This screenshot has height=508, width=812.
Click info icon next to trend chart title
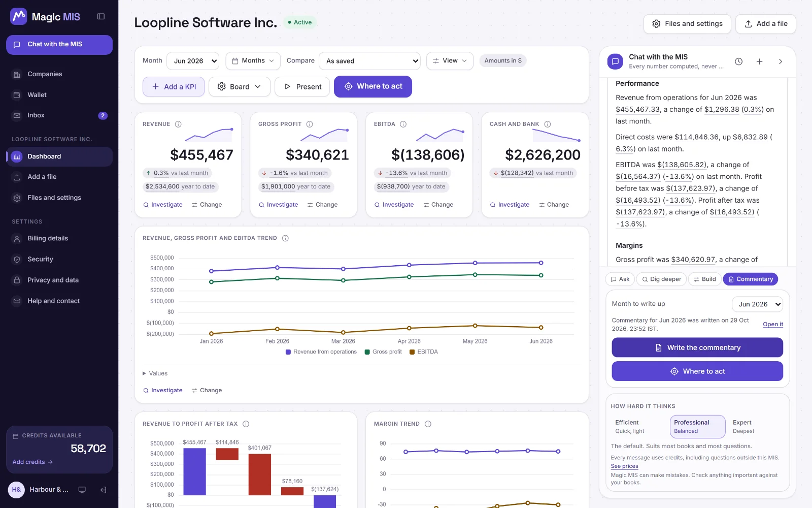(x=285, y=238)
